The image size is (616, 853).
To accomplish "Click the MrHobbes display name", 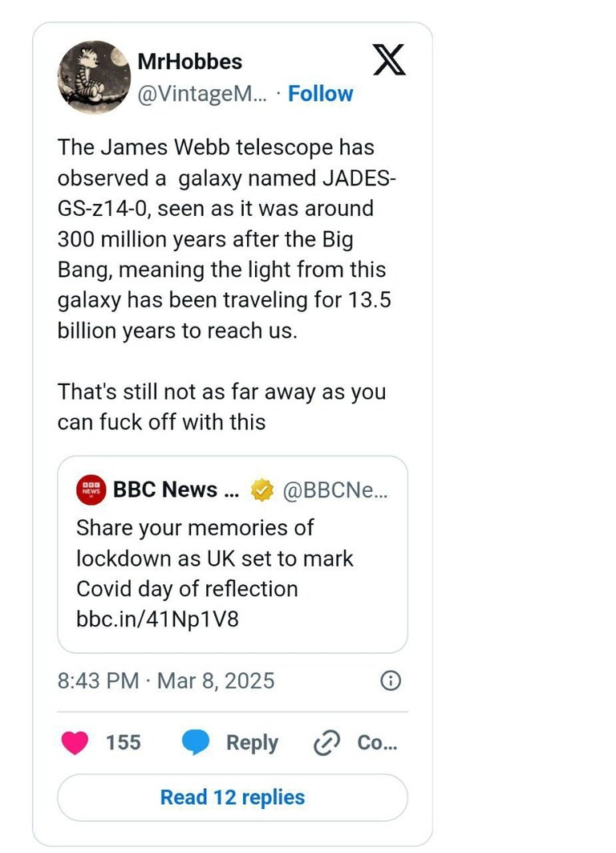I will click(190, 61).
